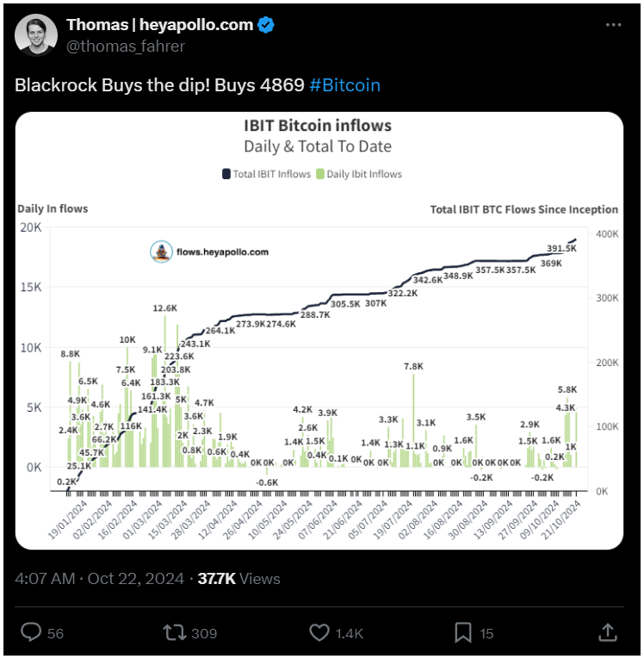
Task: Open the share upload icon
Action: click(x=608, y=632)
